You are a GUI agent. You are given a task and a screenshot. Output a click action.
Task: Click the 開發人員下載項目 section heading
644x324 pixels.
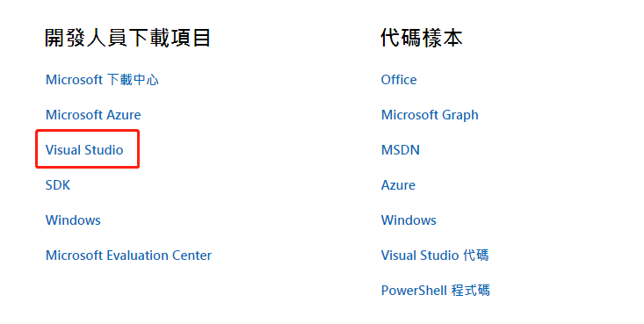click(x=127, y=38)
